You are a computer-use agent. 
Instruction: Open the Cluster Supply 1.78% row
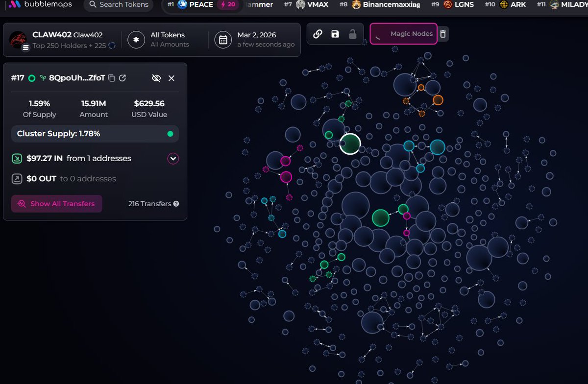[x=95, y=134]
